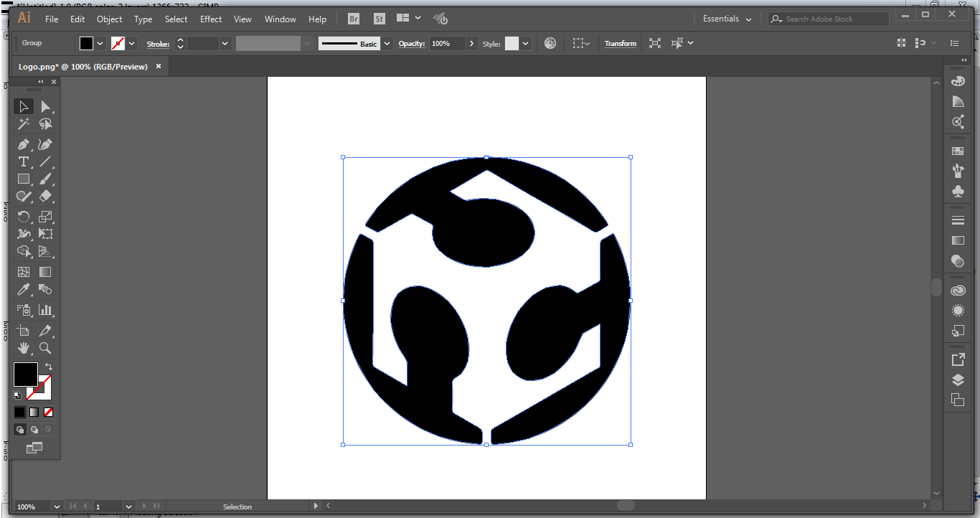Reset to default fill and stroke
This screenshot has width=980, height=518.
click(17, 395)
